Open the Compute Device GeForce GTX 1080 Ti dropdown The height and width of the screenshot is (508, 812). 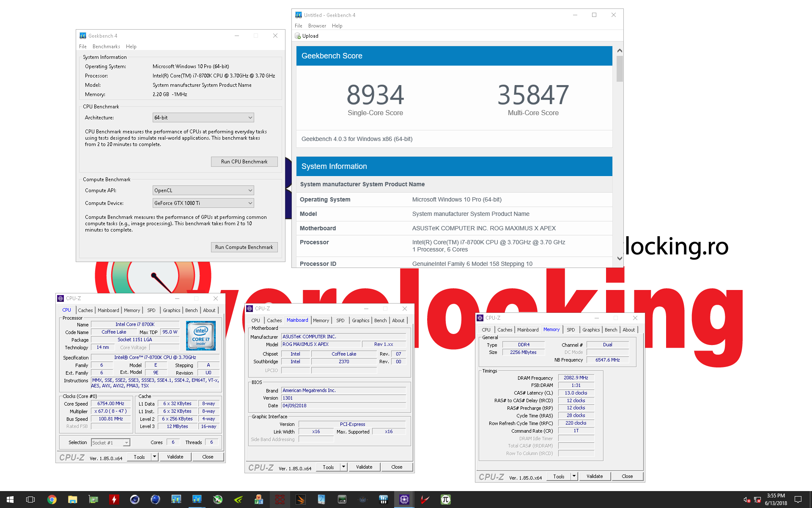click(x=203, y=203)
